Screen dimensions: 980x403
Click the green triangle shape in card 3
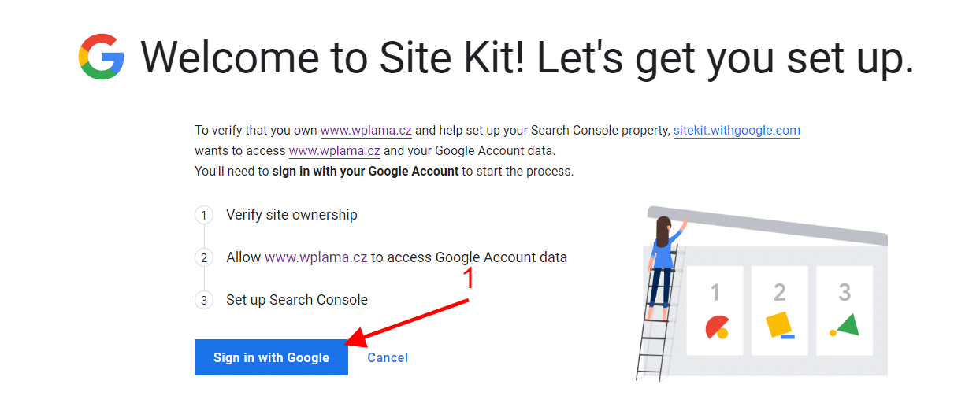[x=846, y=325]
